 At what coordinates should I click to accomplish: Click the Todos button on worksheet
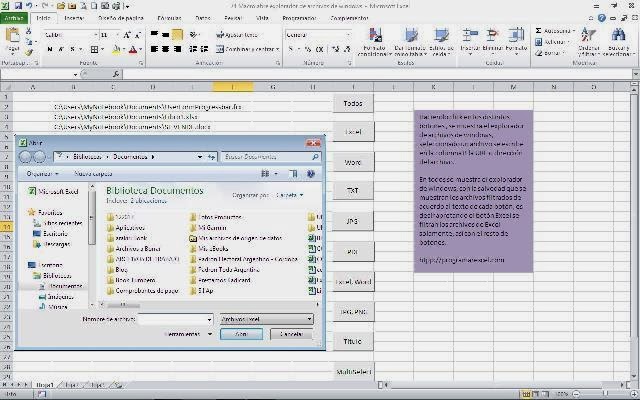(x=353, y=103)
